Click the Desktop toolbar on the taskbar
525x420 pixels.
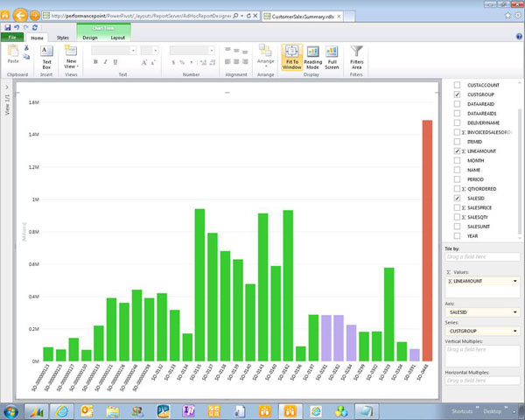coord(492,411)
